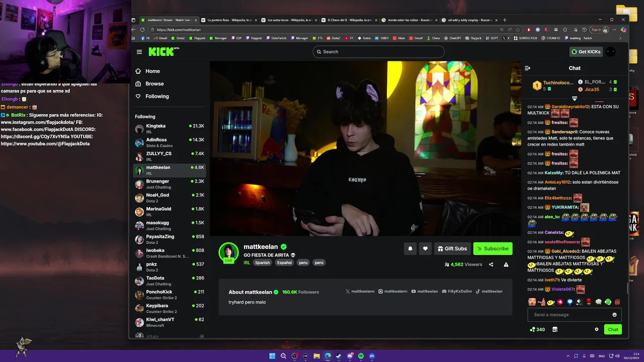
Task: Open masokugg channel in Following list
Action: point(170,225)
